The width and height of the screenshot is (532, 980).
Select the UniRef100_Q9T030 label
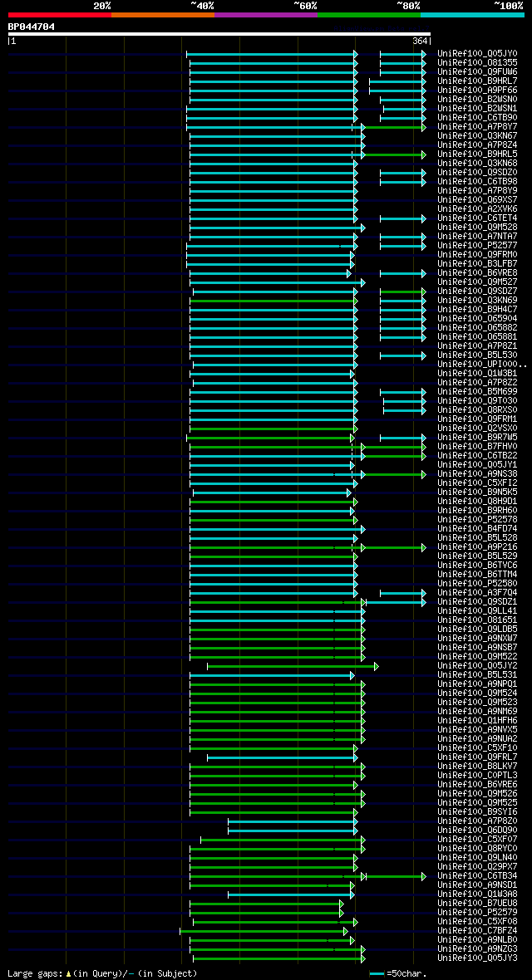[x=477, y=400]
